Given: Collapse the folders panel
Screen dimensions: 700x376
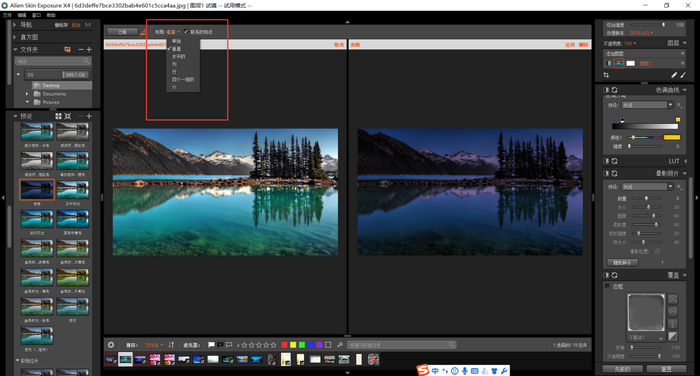Looking at the screenshot, I should (x=15, y=50).
